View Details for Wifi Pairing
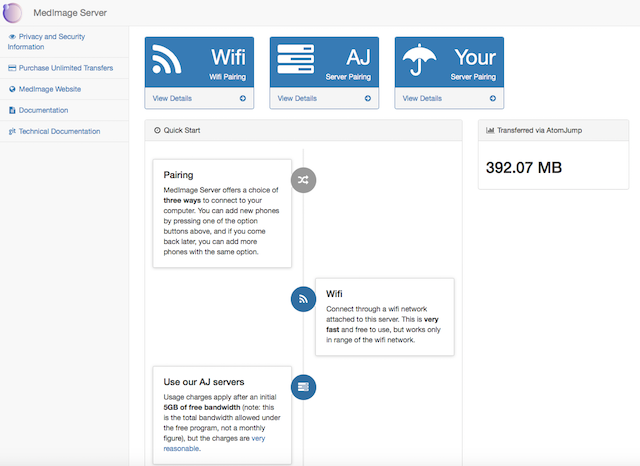The image size is (640, 466). (172, 98)
